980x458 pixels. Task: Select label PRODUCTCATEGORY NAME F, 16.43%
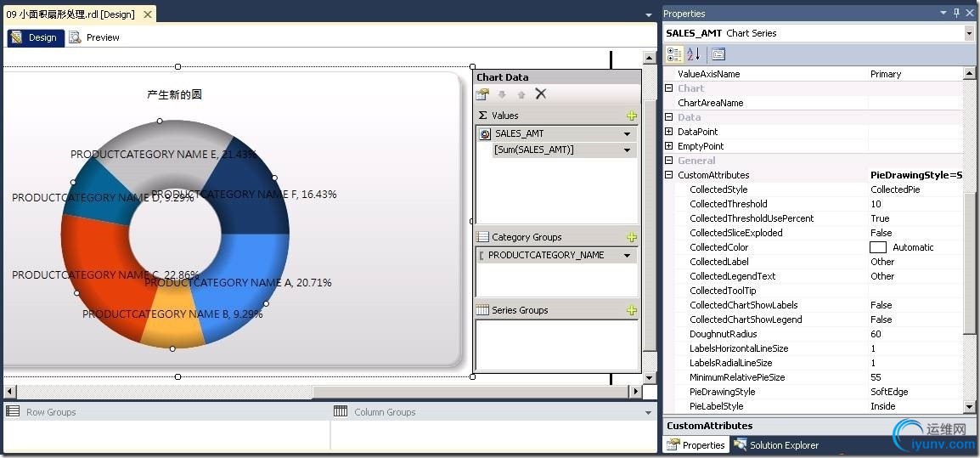[244, 194]
